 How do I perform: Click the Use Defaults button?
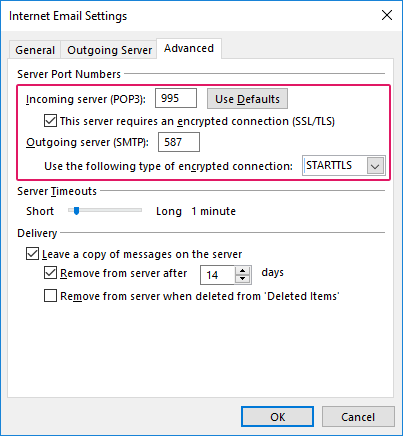[247, 99]
